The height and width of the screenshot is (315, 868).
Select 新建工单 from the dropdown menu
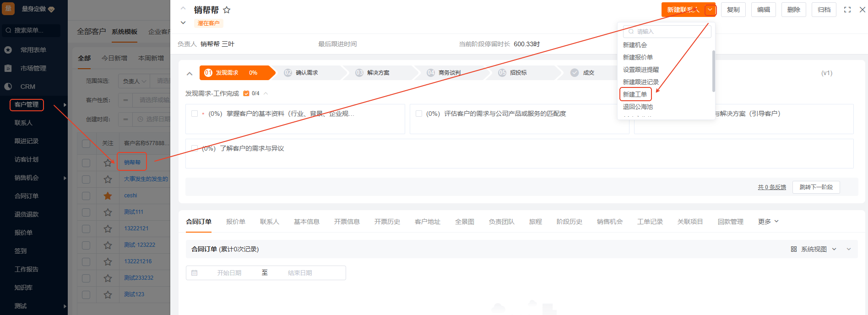635,94
